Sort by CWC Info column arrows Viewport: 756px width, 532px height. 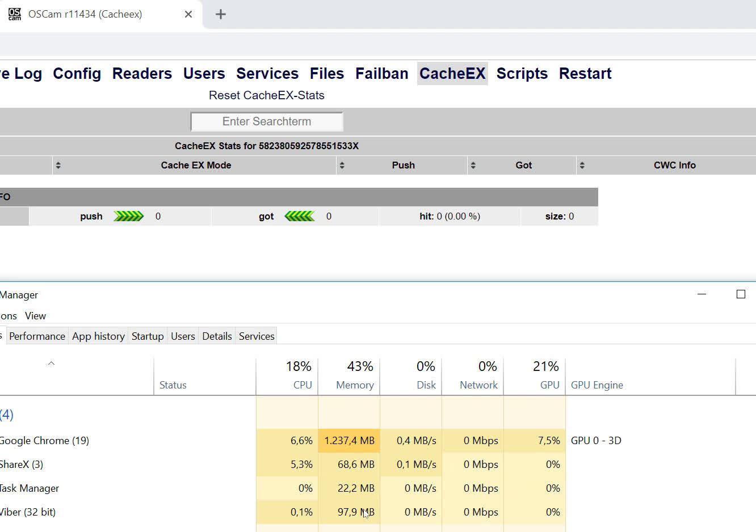(582, 165)
